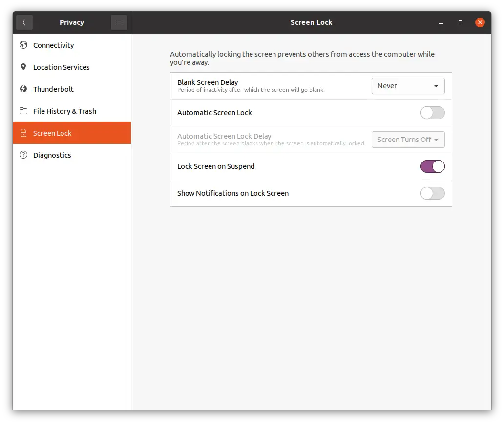Click the location pin icon
This screenshot has height=424, width=504.
23,67
